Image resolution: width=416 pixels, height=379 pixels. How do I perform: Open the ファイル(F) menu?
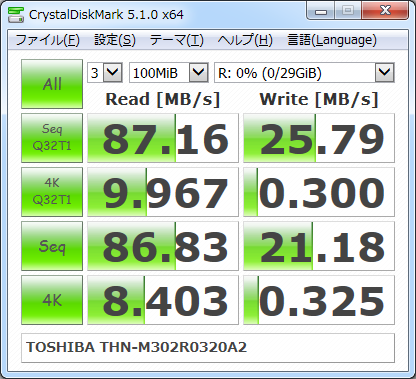[48, 40]
